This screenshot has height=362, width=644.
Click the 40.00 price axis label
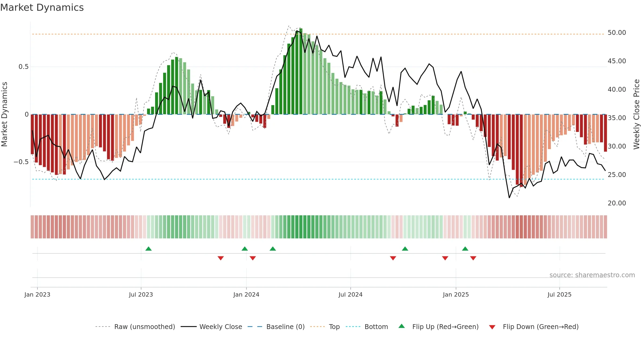click(x=617, y=90)
